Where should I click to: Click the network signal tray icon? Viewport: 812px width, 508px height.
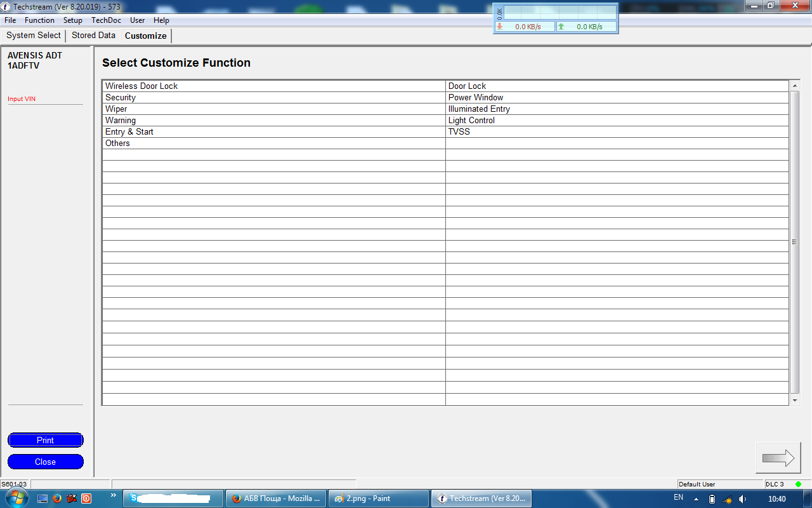(x=727, y=499)
